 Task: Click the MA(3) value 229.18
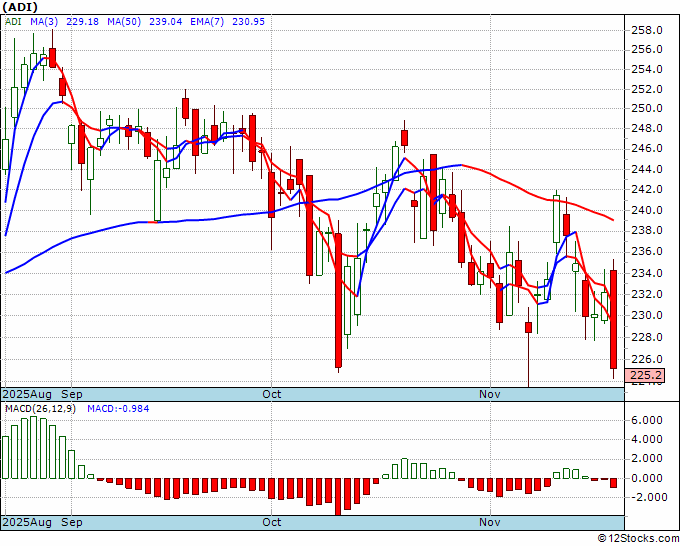click(82, 22)
